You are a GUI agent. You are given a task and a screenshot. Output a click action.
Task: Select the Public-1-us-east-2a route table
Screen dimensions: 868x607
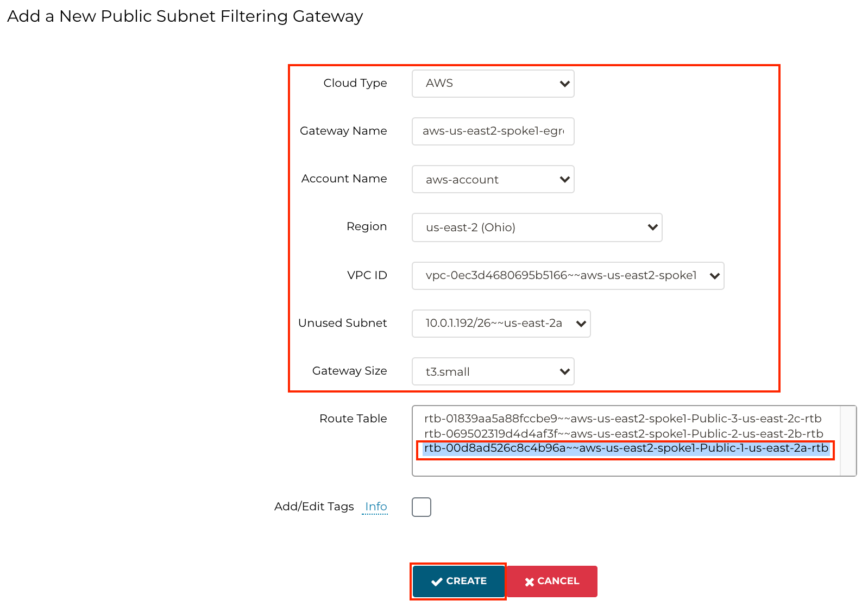click(626, 448)
